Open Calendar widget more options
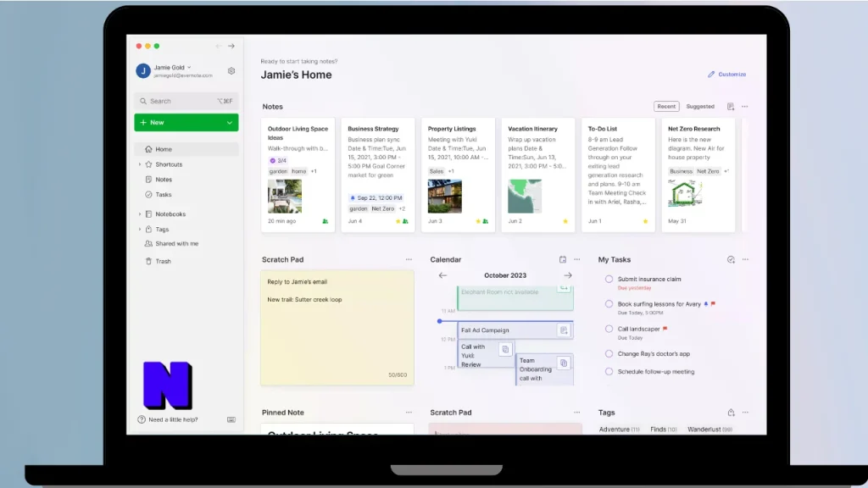 point(576,259)
